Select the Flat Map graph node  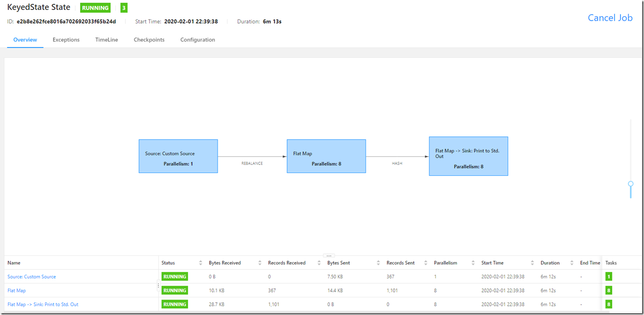click(326, 156)
